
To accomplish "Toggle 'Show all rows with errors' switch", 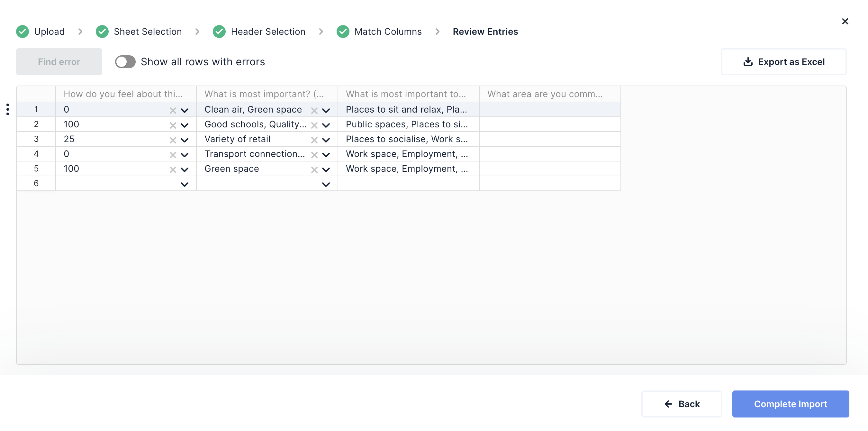I will point(125,62).
